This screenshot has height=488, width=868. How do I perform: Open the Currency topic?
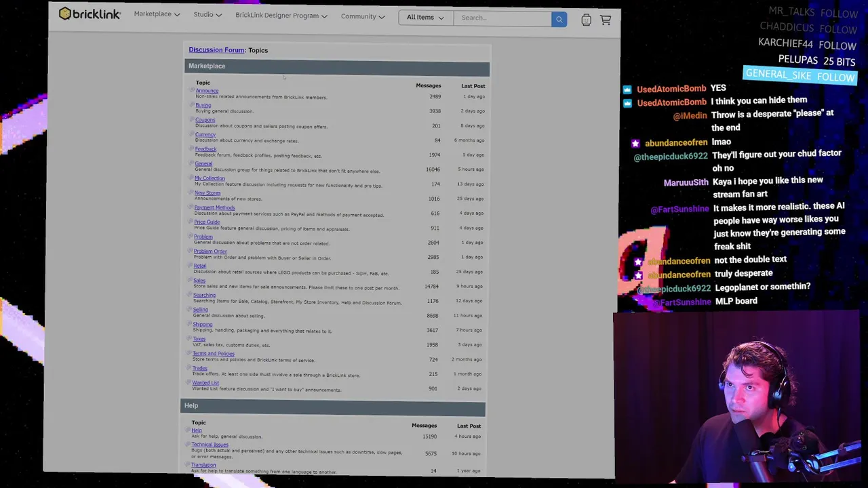[x=205, y=134]
